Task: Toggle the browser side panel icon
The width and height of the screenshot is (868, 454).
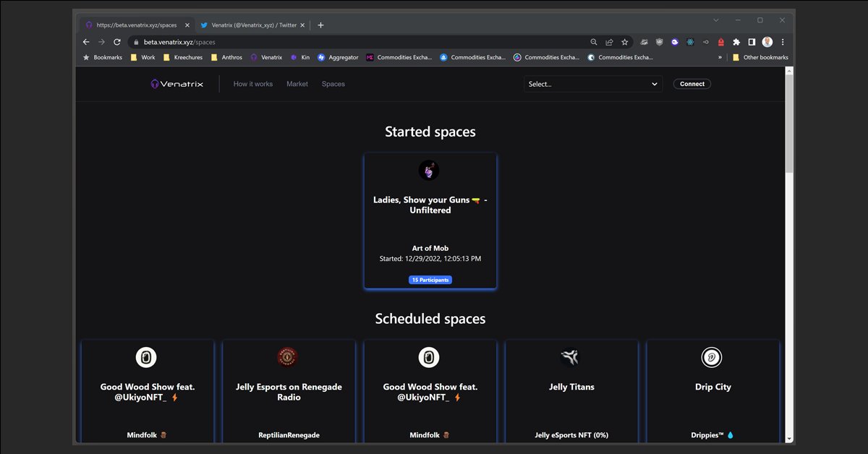Action: point(752,42)
